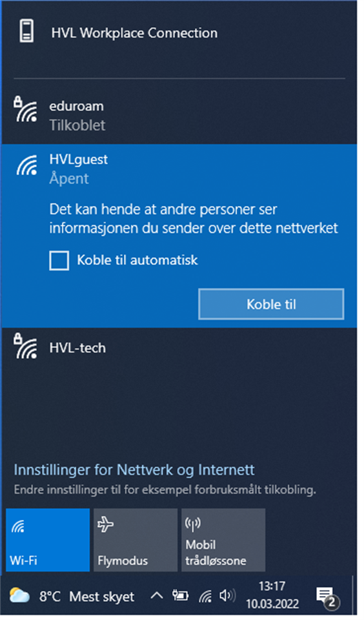Select the eduroam network entry
The width and height of the screenshot is (364, 620).
click(179, 116)
